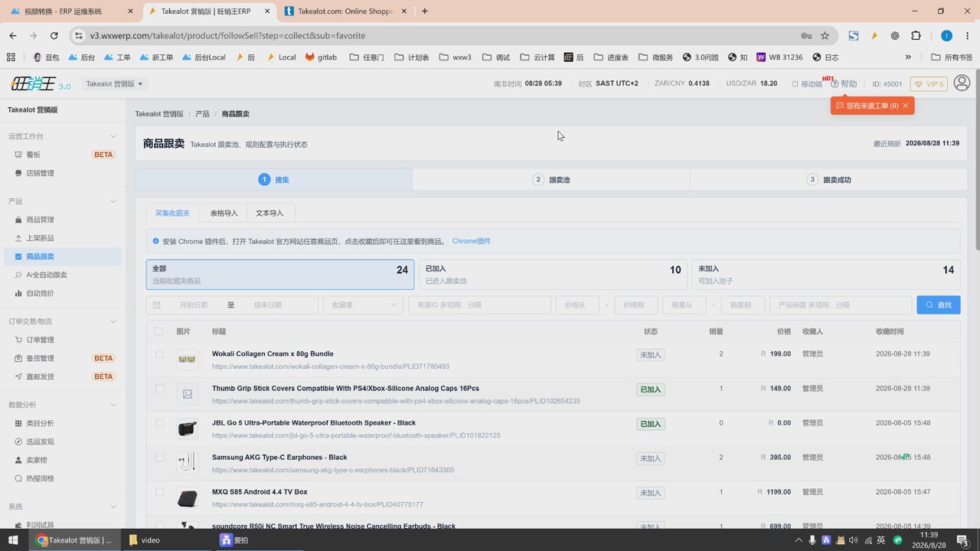The image size is (980, 551).
Task: Go back with the browser back arrow
Action: tap(13, 35)
